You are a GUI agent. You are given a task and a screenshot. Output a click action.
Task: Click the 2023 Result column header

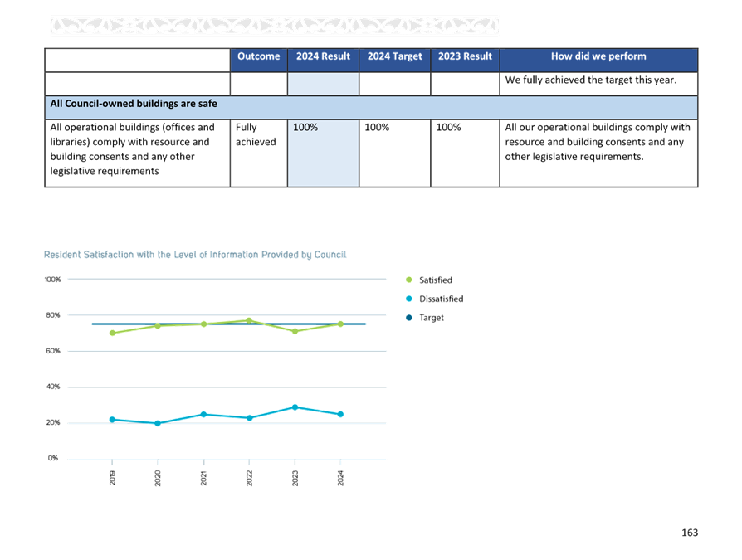(465, 60)
